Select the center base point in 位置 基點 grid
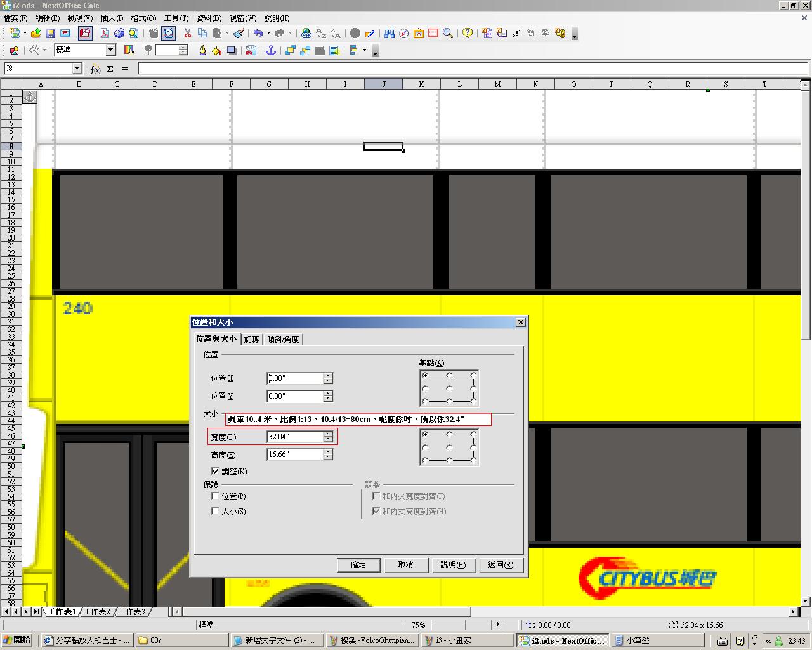Viewport: 812px width, 650px height. pos(449,388)
